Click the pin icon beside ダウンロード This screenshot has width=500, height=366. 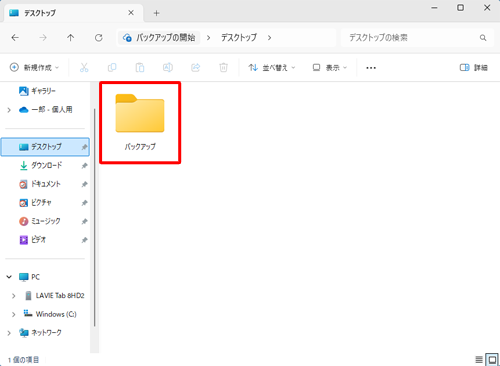point(84,166)
